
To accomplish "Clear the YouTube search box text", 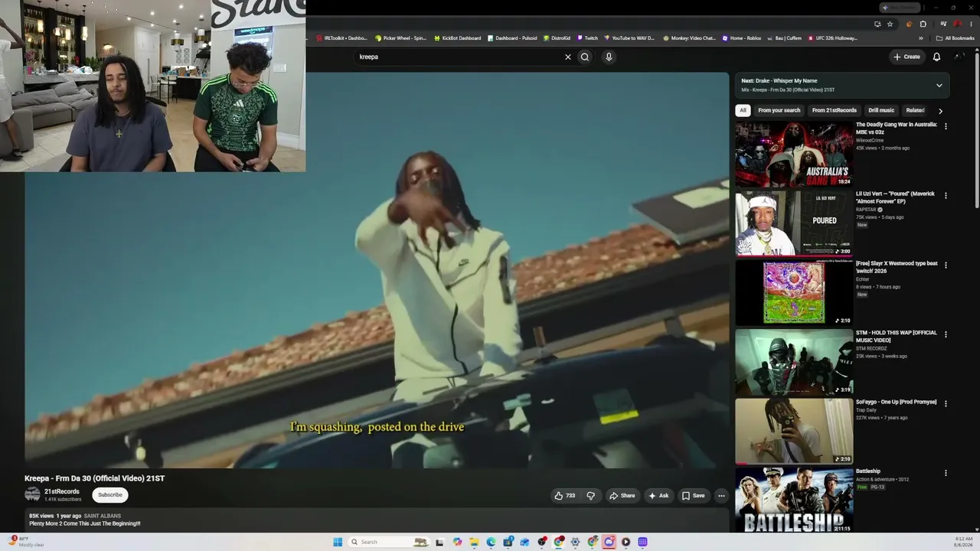I will click(x=568, y=57).
